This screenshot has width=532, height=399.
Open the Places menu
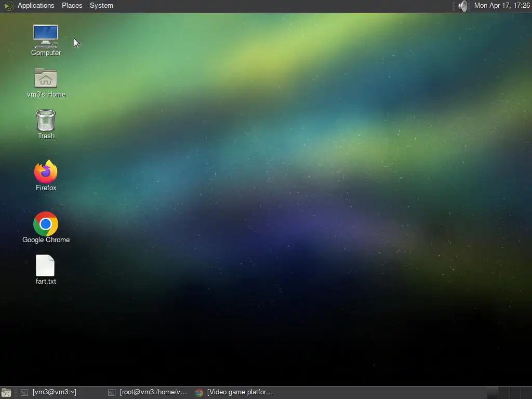[72, 5]
